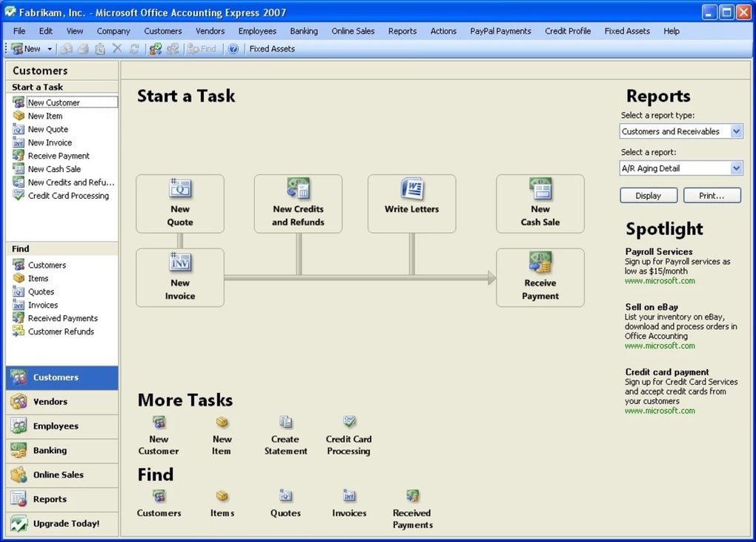Viewport: 756px width, 542px height.
Task: Open the PayPal Payments menu
Action: coord(500,31)
